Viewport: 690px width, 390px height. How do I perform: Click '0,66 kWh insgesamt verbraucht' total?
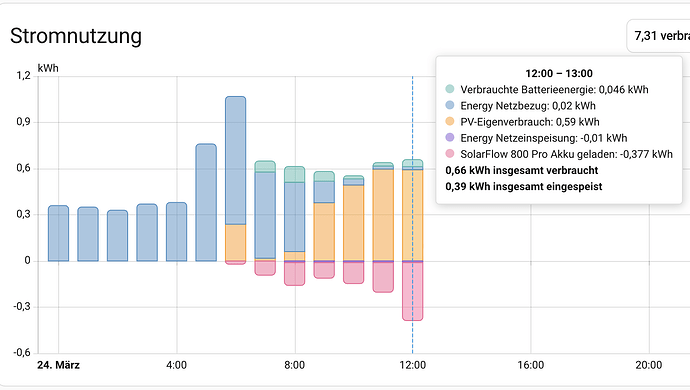click(x=522, y=170)
